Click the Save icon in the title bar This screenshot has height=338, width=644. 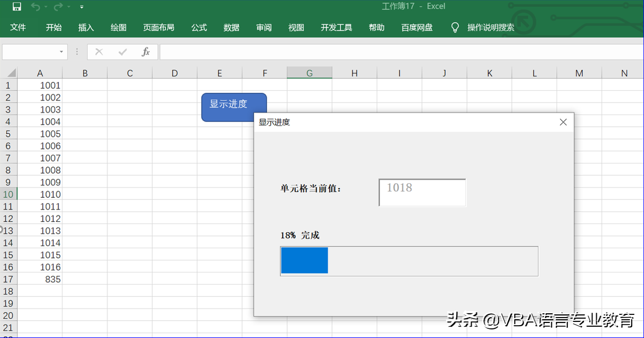[x=17, y=7]
